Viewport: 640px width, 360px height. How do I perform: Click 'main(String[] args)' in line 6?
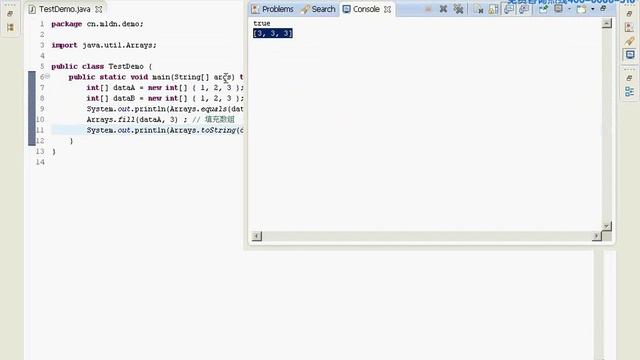(x=193, y=77)
